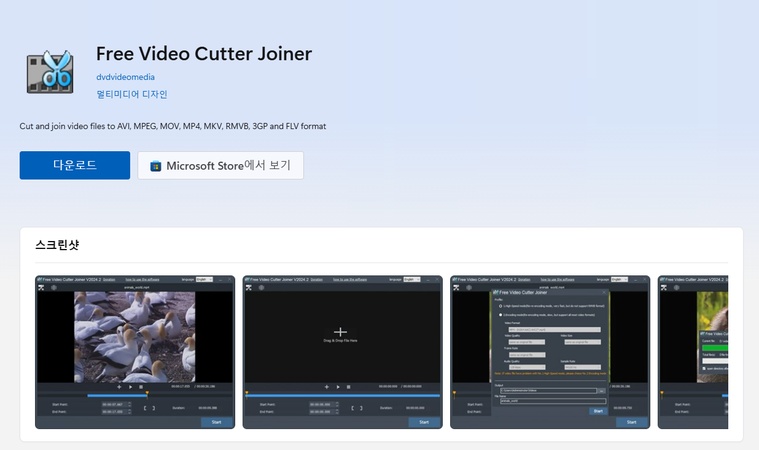759x450 pixels.
Task: Click the orange timeline marker in the first screenshot
Action: [147, 393]
